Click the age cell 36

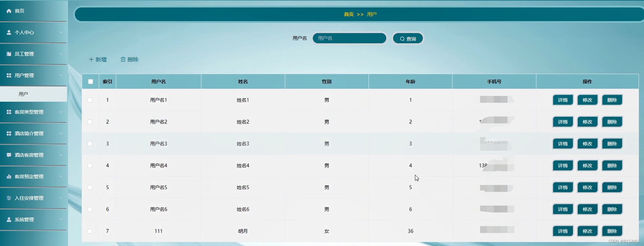410,231
